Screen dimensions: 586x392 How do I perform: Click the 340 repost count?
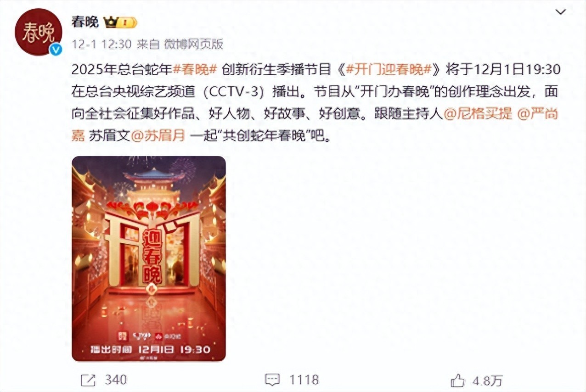point(116,380)
